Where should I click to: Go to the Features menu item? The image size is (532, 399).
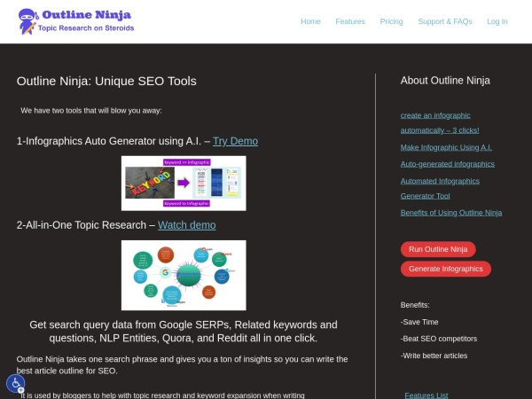350,21
